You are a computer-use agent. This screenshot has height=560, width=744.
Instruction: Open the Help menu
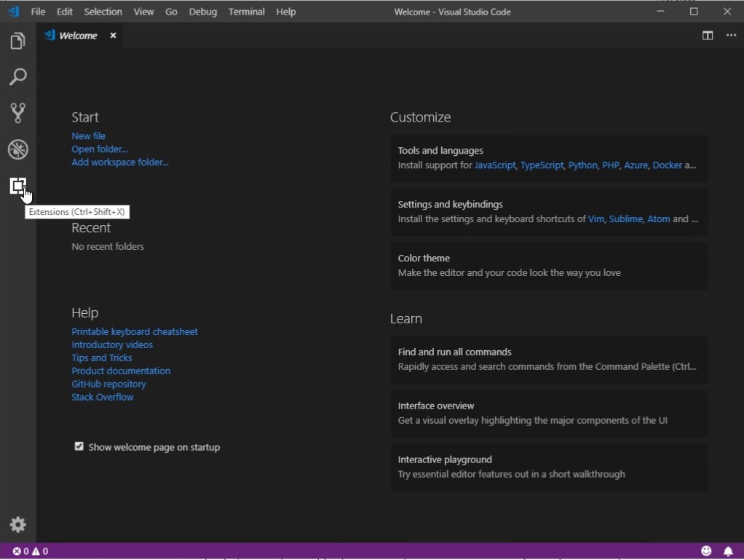pos(285,12)
